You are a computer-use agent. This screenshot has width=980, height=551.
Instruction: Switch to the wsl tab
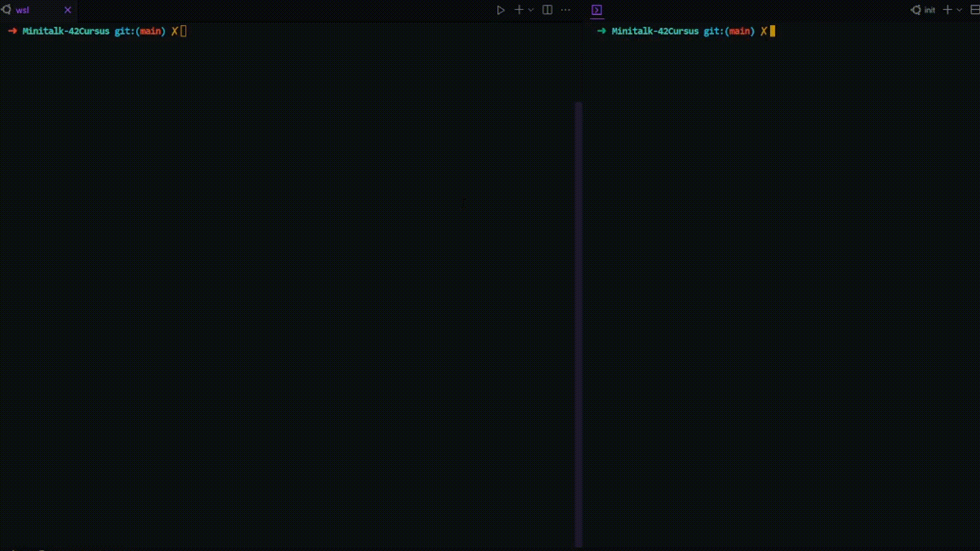pyautogui.click(x=22, y=10)
